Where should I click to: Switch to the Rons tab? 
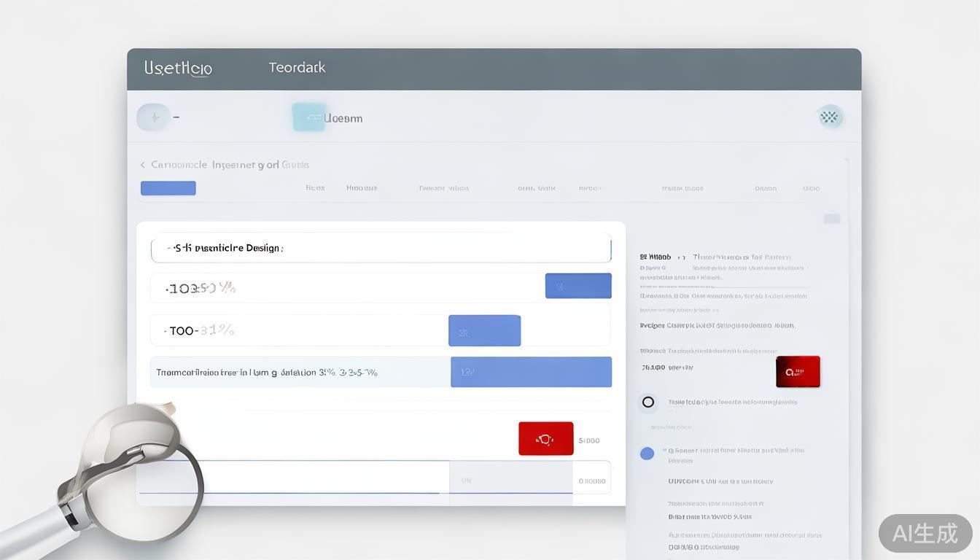click(315, 188)
